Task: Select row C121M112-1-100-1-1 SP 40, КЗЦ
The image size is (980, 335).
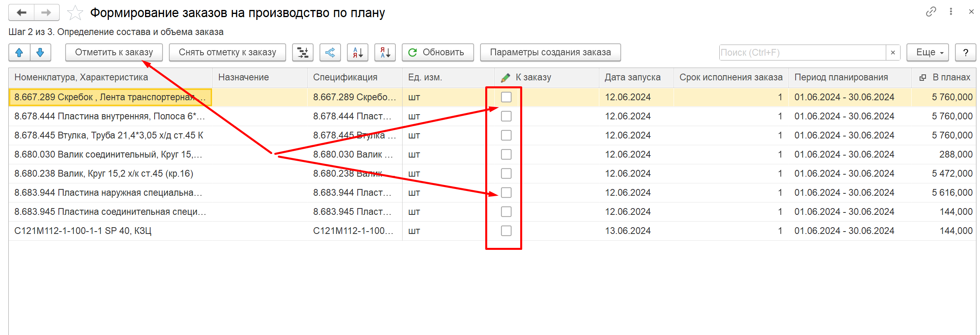Action: [492, 231]
